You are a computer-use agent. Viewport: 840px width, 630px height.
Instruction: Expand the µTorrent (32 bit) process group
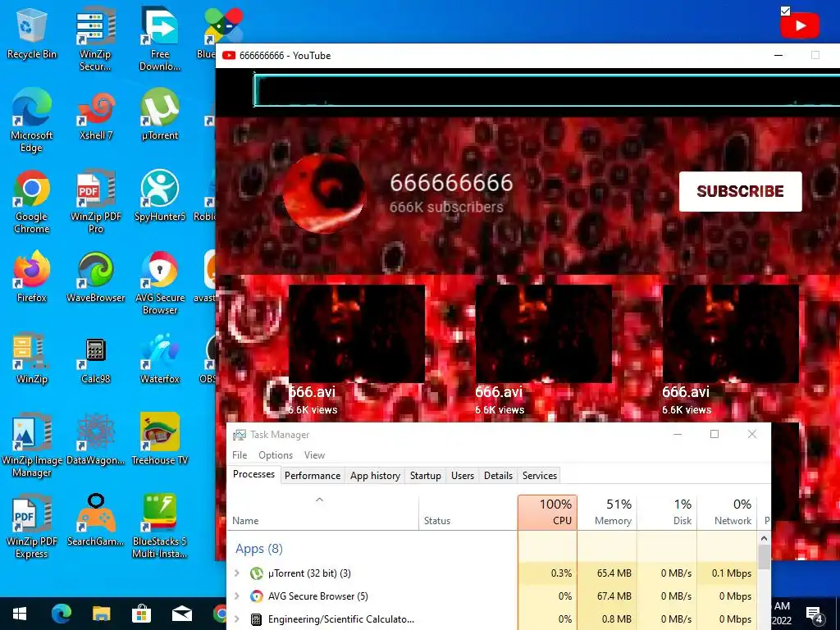click(x=237, y=573)
